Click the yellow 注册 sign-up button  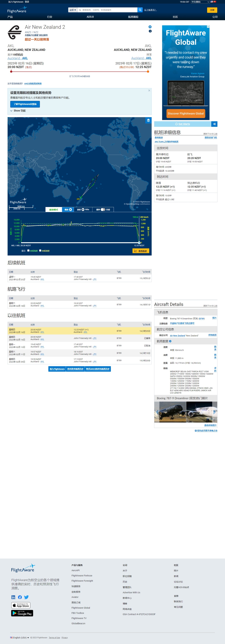[x=212, y=10]
